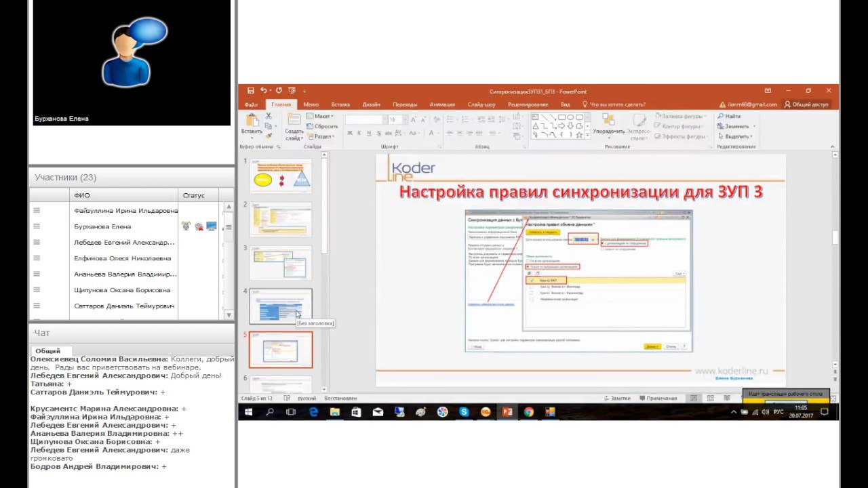Open Google Chrome from the taskbar
This screenshot has height=488, width=868.
pyautogui.click(x=528, y=412)
